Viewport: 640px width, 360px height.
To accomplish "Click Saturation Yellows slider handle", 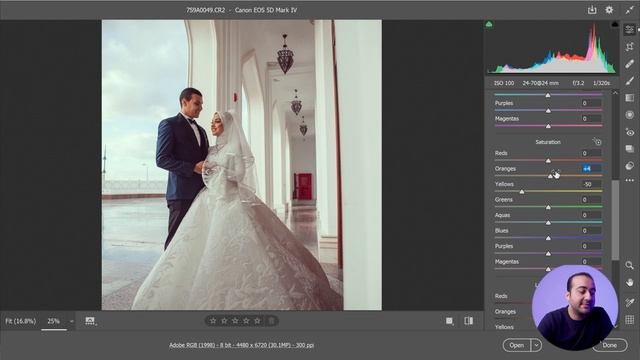I will pos(522,192).
